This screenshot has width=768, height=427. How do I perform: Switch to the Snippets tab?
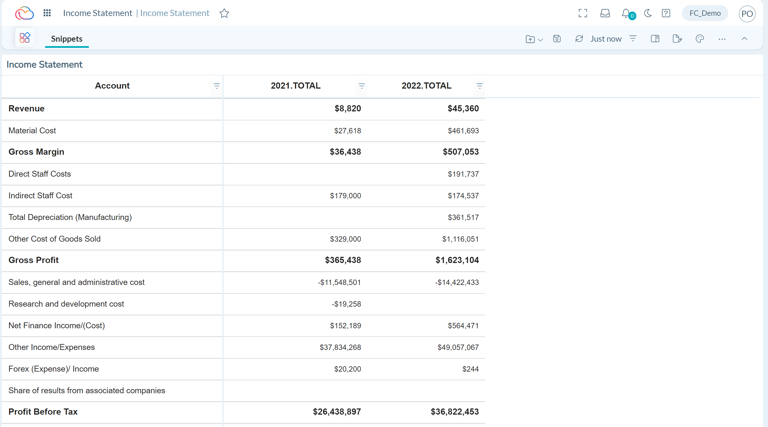pyautogui.click(x=67, y=39)
